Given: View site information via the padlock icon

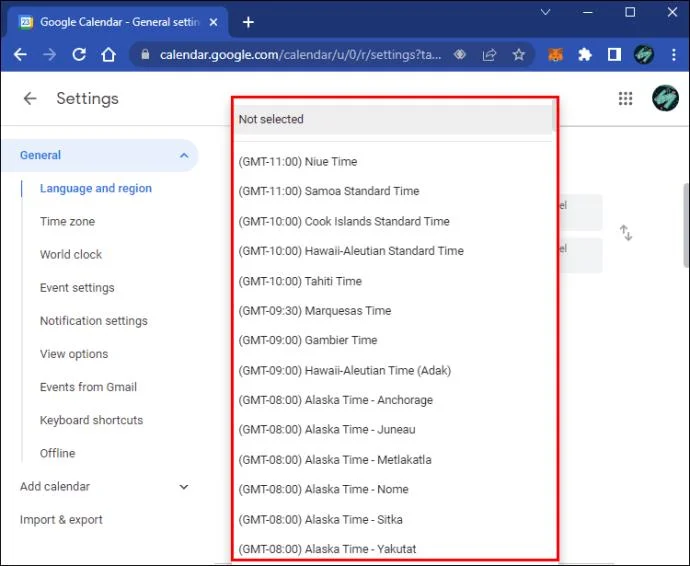Looking at the screenshot, I should 145,55.
